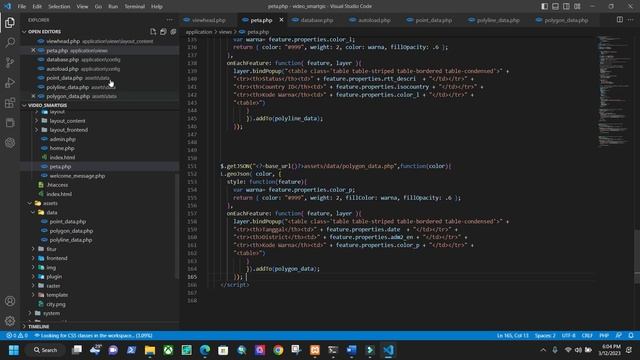Toggle Secondary Side Bar layout icon
The height and width of the screenshot is (360, 640).
[x=566, y=6]
